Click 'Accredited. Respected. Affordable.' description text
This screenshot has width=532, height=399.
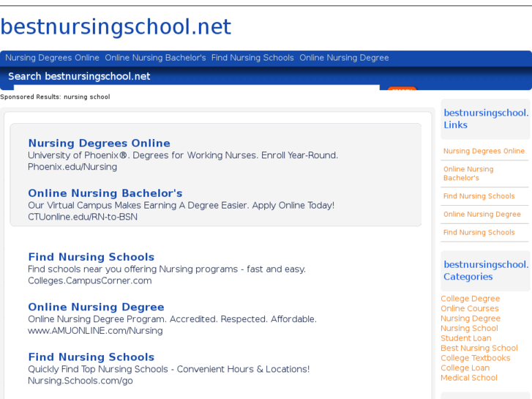point(243,319)
